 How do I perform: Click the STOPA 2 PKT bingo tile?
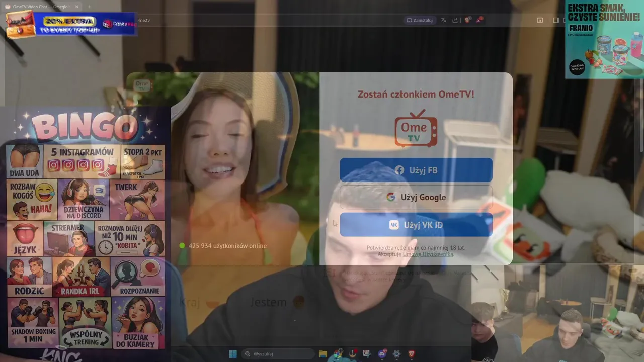[x=143, y=161]
